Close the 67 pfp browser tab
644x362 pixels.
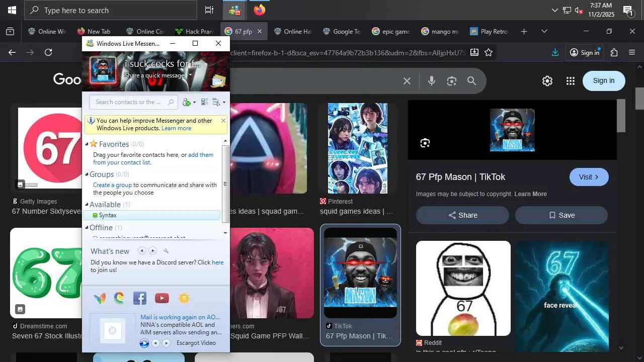tap(260, 31)
